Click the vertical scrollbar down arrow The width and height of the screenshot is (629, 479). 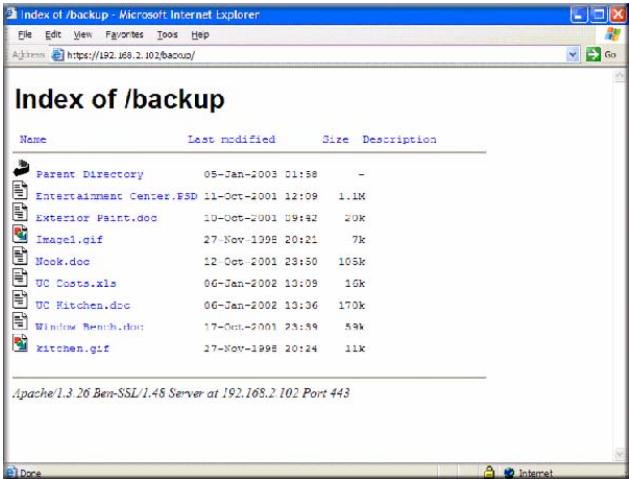click(x=620, y=454)
